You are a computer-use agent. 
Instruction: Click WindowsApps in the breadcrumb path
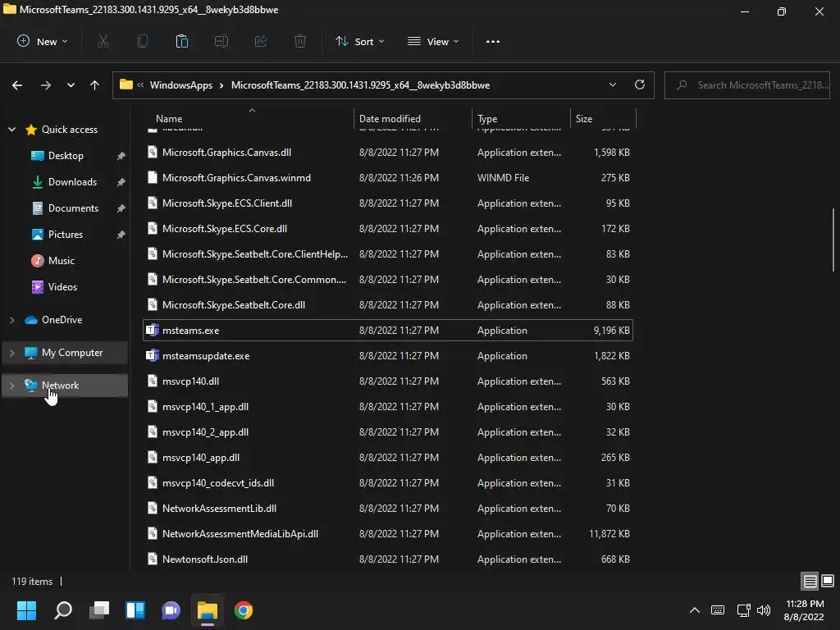[x=181, y=85]
